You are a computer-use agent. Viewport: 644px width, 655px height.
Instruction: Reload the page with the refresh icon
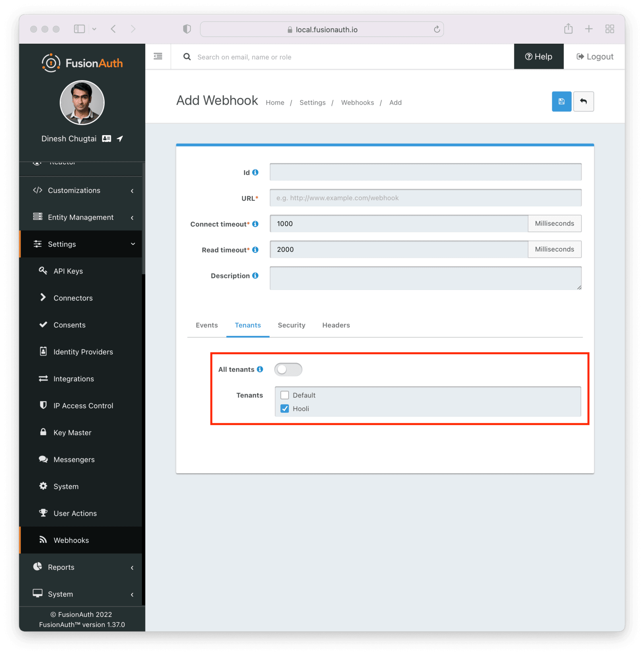coord(437,29)
